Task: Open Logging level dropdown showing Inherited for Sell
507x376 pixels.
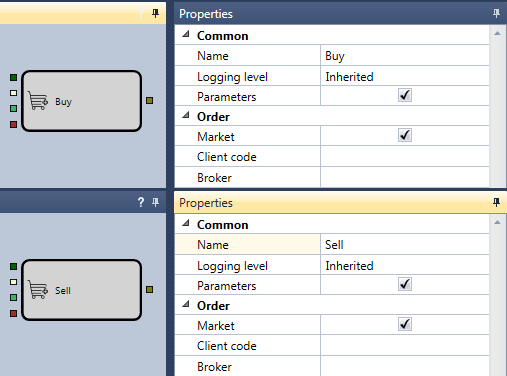Action: tap(405, 265)
